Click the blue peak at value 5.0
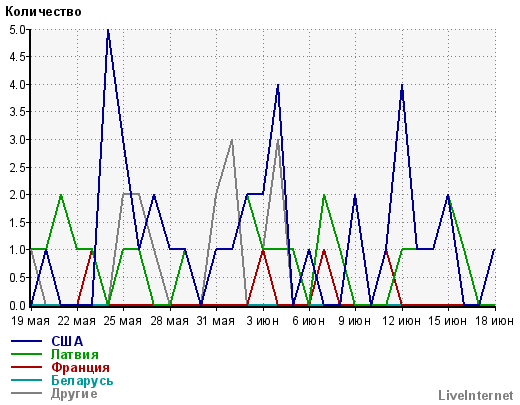520x405 pixels. click(108, 30)
